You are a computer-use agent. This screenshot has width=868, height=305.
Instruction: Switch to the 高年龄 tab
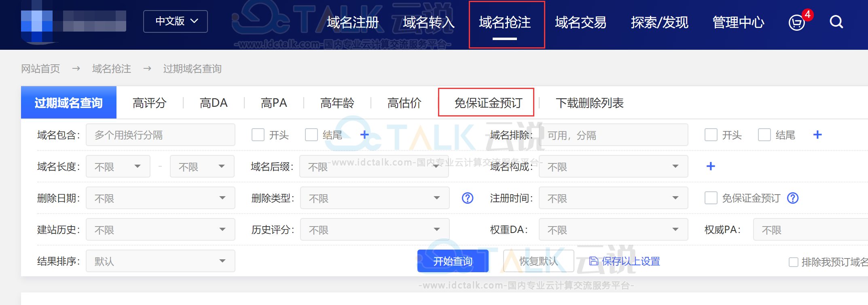click(x=337, y=103)
